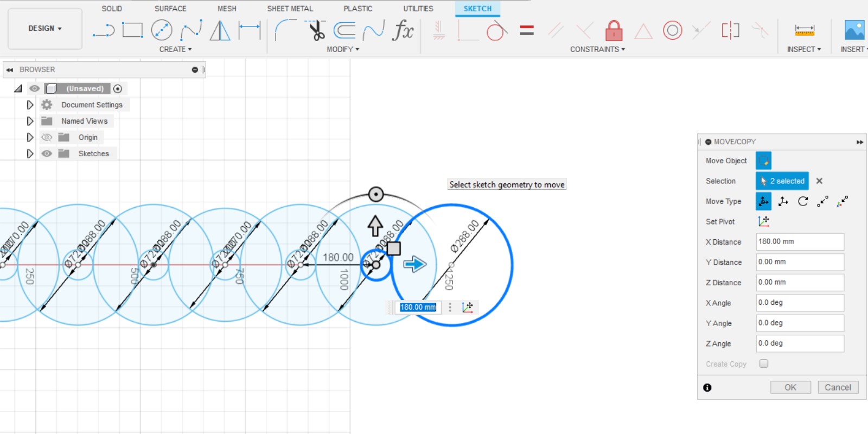Expand the Document Settings node

point(30,105)
